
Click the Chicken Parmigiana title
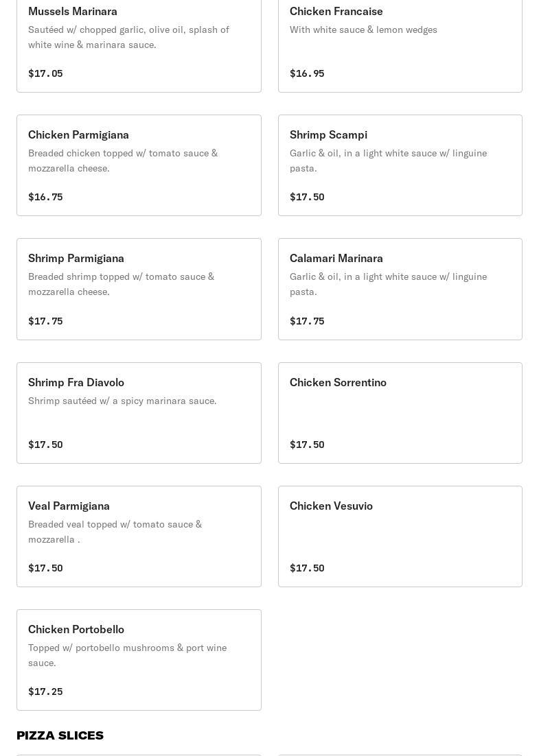pos(78,134)
